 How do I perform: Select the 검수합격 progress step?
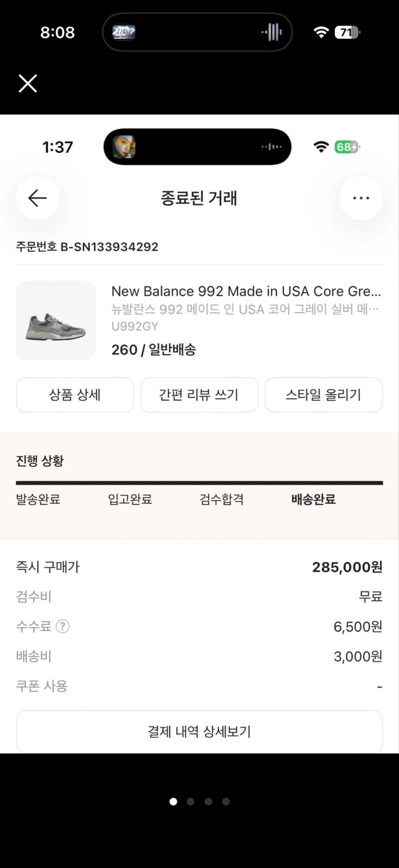click(x=221, y=499)
